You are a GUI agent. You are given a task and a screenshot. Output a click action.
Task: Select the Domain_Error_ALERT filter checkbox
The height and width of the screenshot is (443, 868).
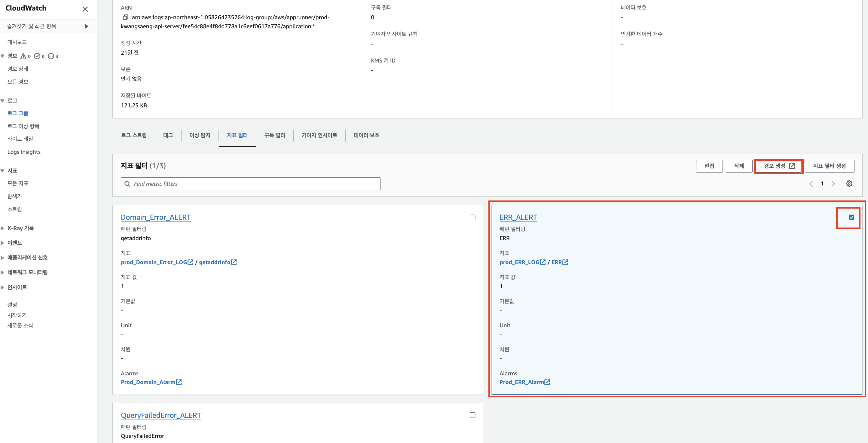[x=472, y=217]
